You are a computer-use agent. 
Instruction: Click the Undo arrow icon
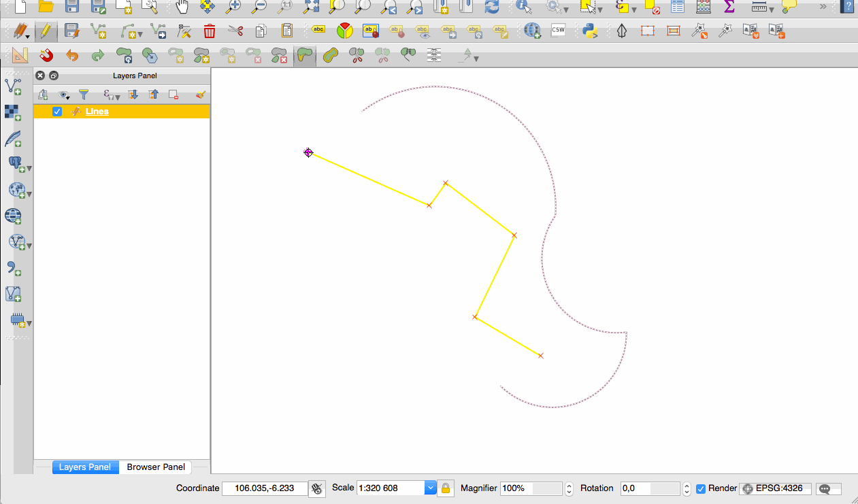click(x=72, y=56)
